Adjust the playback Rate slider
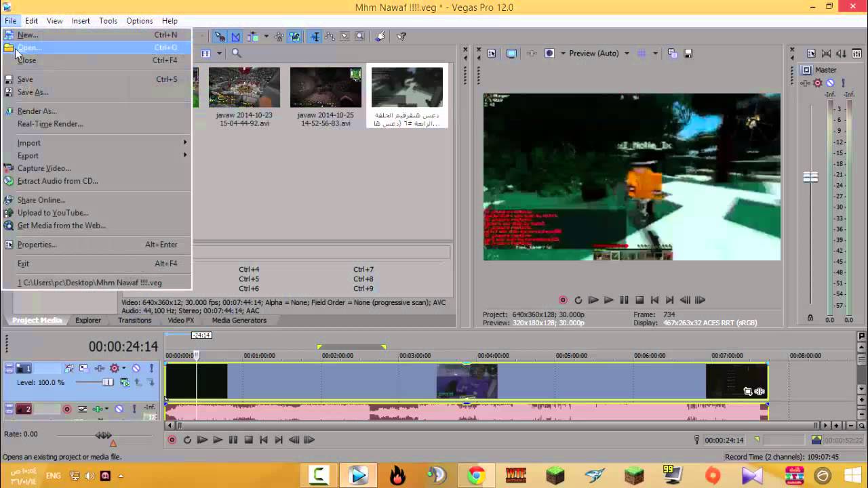The image size is (868, 488). 103,434
